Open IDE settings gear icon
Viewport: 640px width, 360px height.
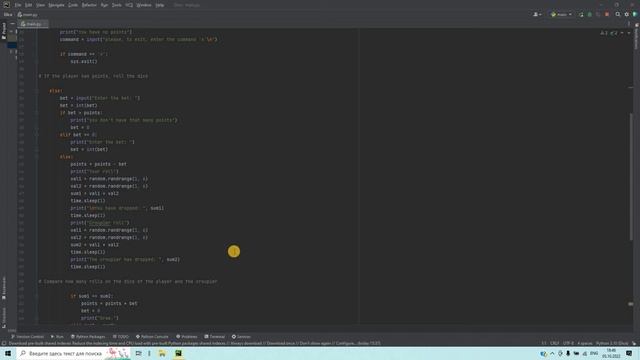627,14
